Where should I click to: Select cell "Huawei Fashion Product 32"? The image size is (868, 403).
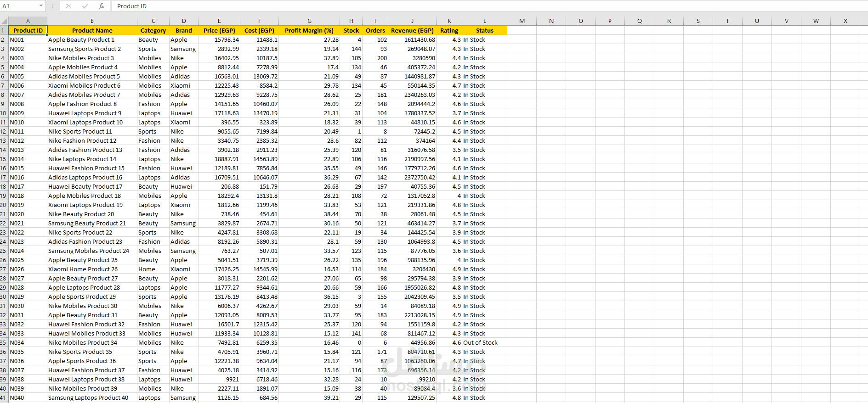(92, 324)
